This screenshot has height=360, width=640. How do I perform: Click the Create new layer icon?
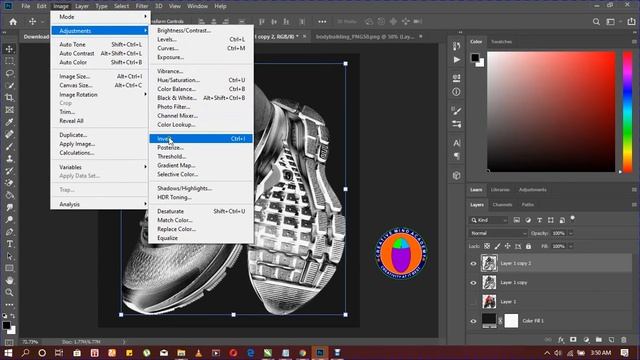611,340
